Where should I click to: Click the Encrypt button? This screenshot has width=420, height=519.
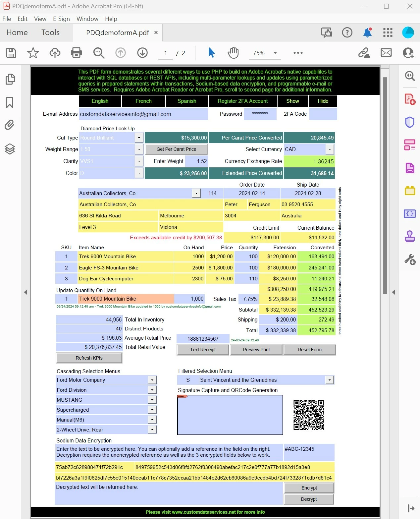click(309, 488)
